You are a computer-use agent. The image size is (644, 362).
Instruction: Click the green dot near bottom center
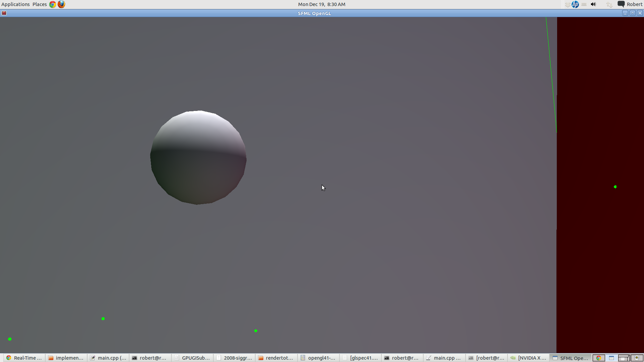(256, 330)
